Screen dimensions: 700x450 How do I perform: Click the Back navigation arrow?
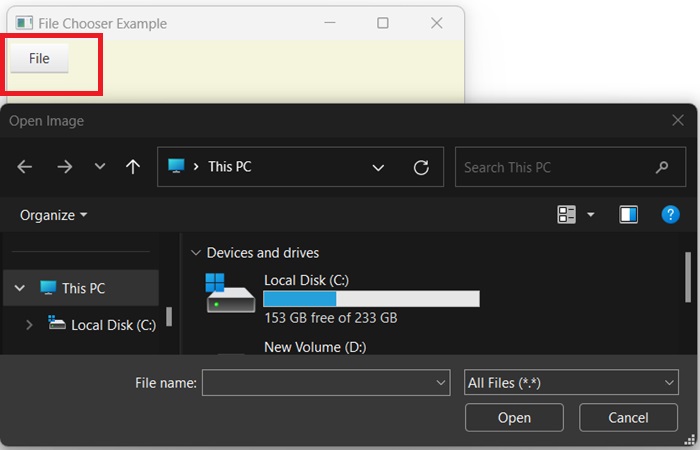click(x=25, y=167)
